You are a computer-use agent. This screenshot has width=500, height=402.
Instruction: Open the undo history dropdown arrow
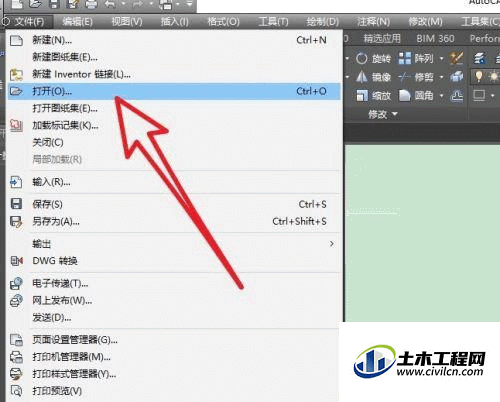(x=123, y=4)
